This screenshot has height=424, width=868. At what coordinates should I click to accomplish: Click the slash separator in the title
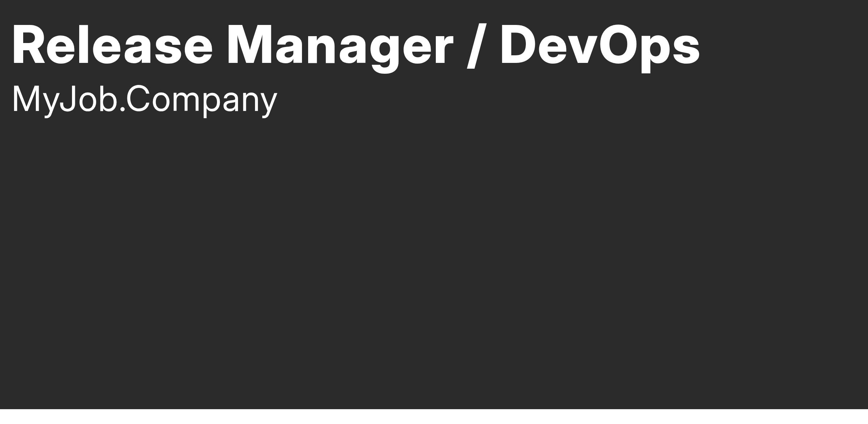[x=477, y=46]
